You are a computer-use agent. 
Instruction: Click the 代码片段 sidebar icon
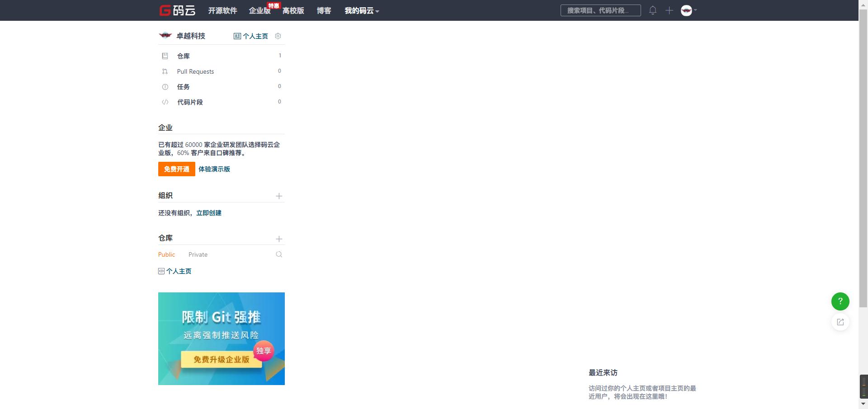coord(165,102)
